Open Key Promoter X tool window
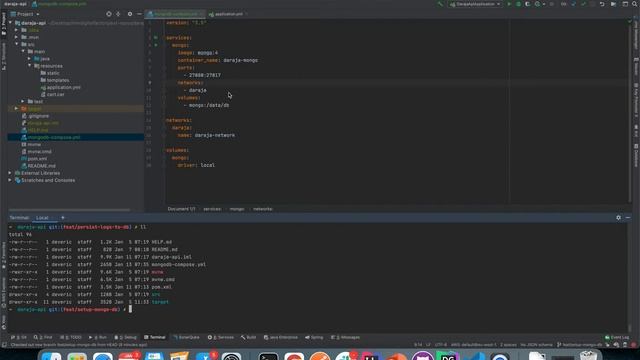 (636, 100)
